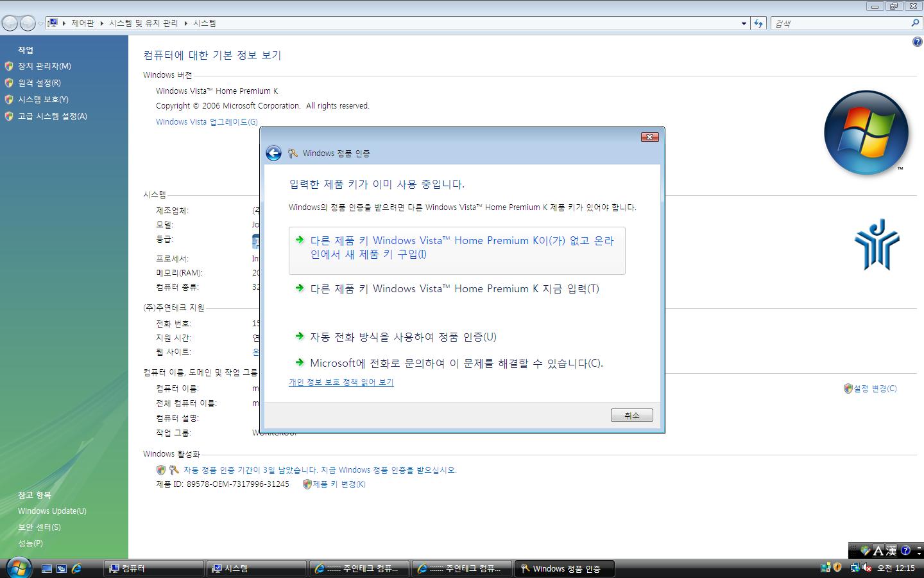
Task: Open 보안 센터(S) in the see-also list
Action: click(x=39, y=527)
